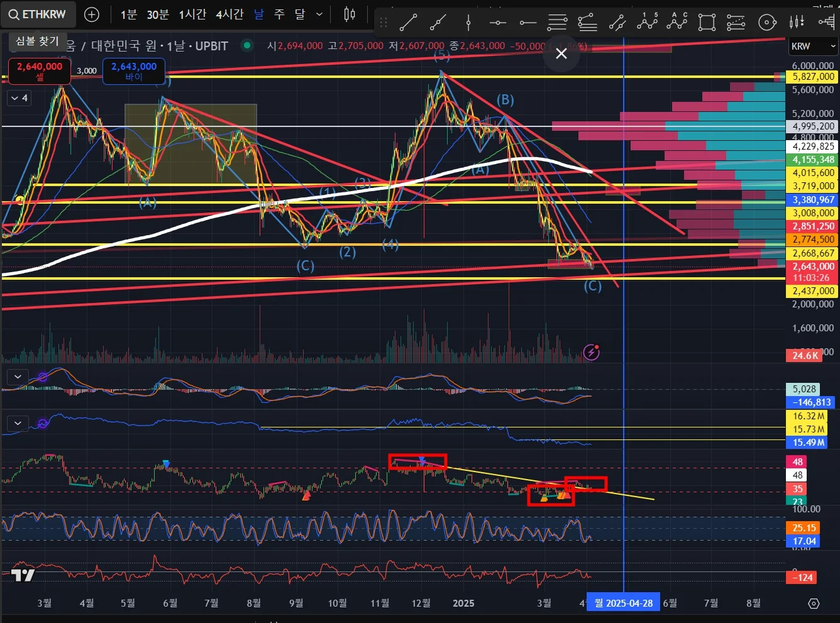Click the yellow marker on left chart edge
This screenshot has width=840, height=623.
[19, 201]
